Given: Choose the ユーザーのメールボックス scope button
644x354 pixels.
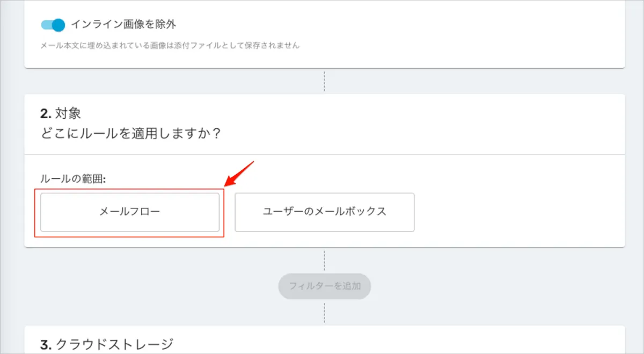Looking at the screenshot, I should (324, 212).
